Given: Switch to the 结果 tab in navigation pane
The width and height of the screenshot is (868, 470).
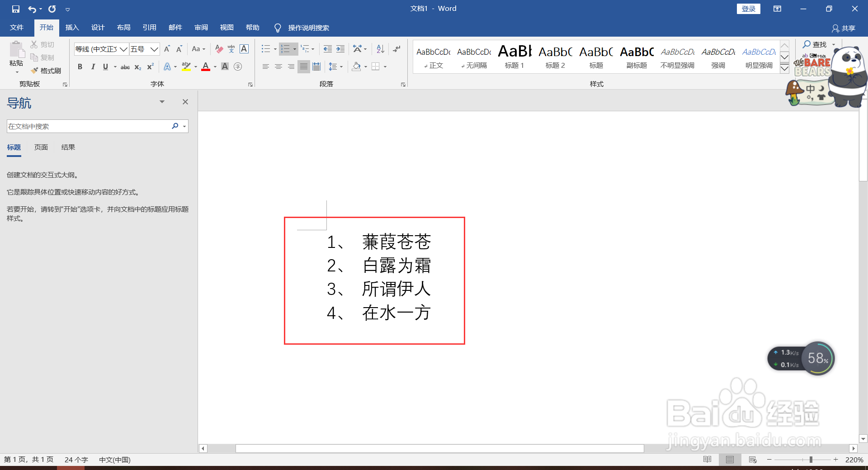Looking at the screenshot, I should tap(68, 147).
